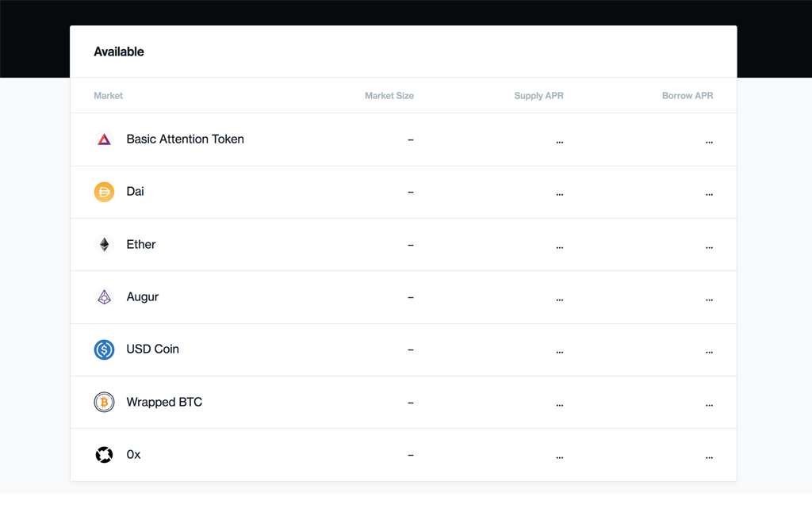The image size is (812, 508).
Task: Open the Dai market row
Action: click(x=135, y=192)
